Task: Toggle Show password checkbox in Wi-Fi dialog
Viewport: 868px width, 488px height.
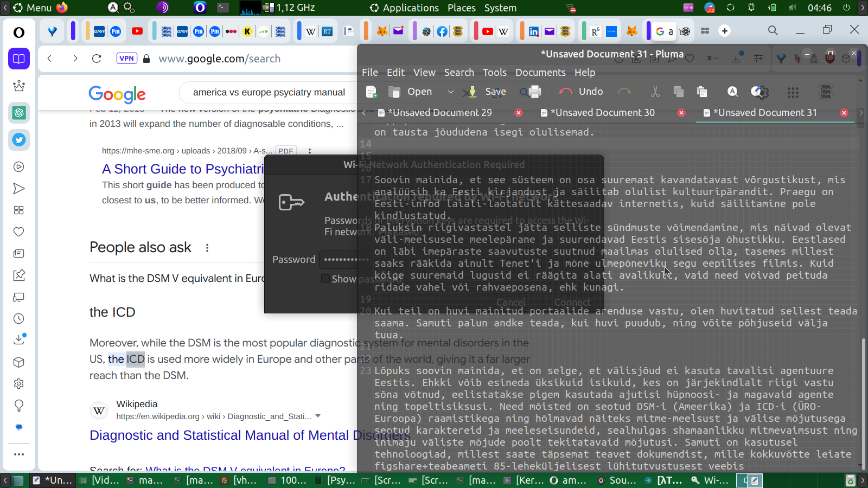Action: (325, 279)
